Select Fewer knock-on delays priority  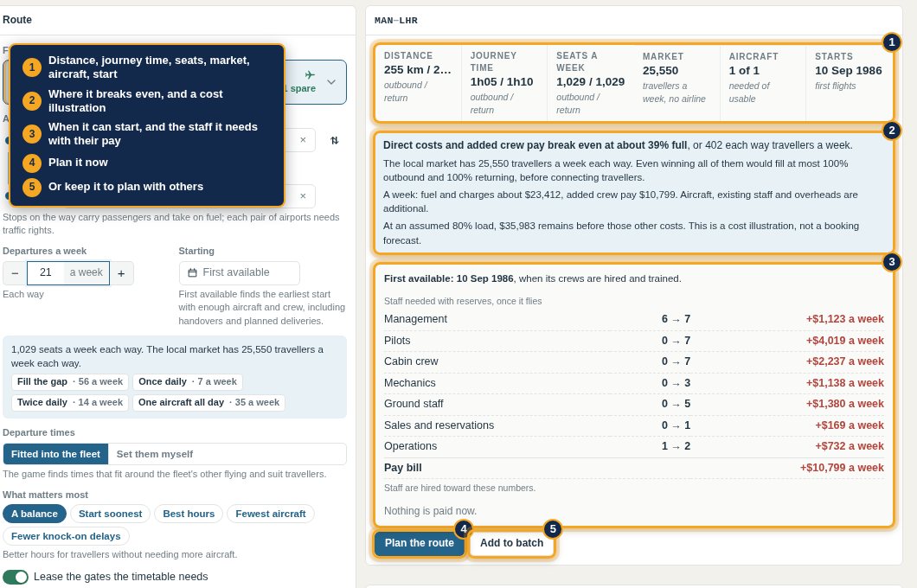tap(66, 536)
